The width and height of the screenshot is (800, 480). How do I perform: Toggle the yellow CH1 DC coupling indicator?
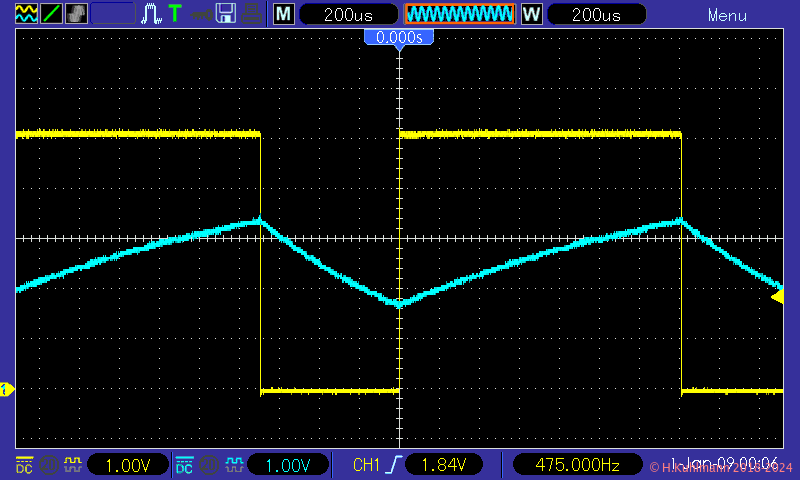pos(23,465)
